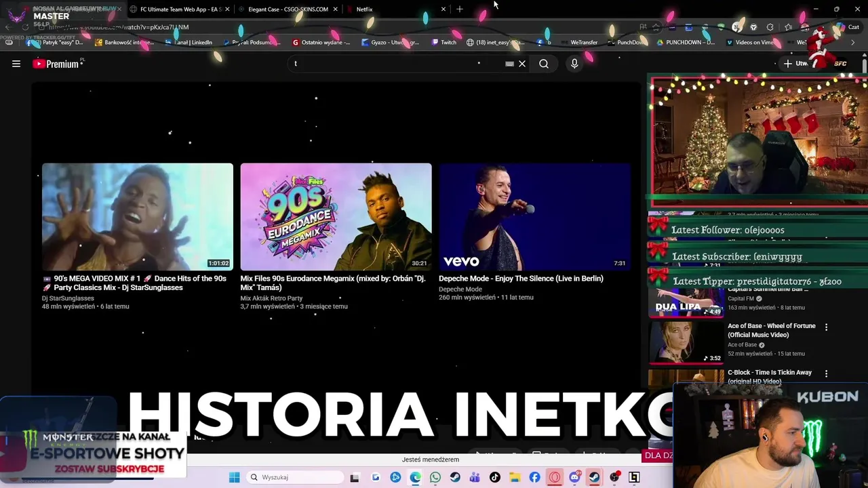Open the Windows Start menu
The width and height of the screenshot is (868, 488).
(x=234, y=478)
